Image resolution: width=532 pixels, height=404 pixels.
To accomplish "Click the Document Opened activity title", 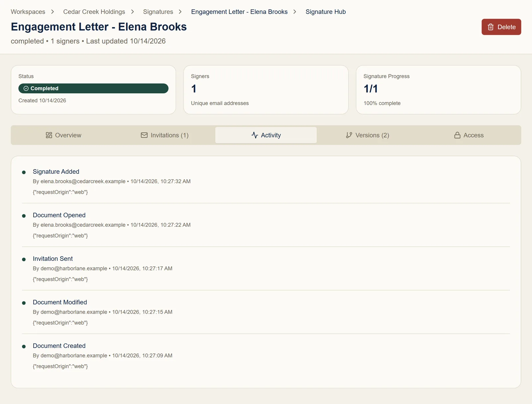I will pyautogui.click(x=59, y=215).
